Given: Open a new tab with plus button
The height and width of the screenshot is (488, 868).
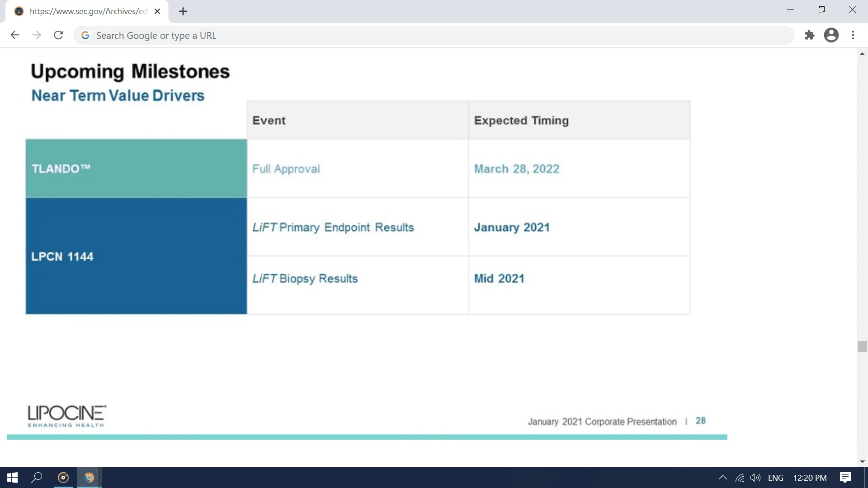Looking at the screenshot, I should pyautogui.click(x=183, y=12).
